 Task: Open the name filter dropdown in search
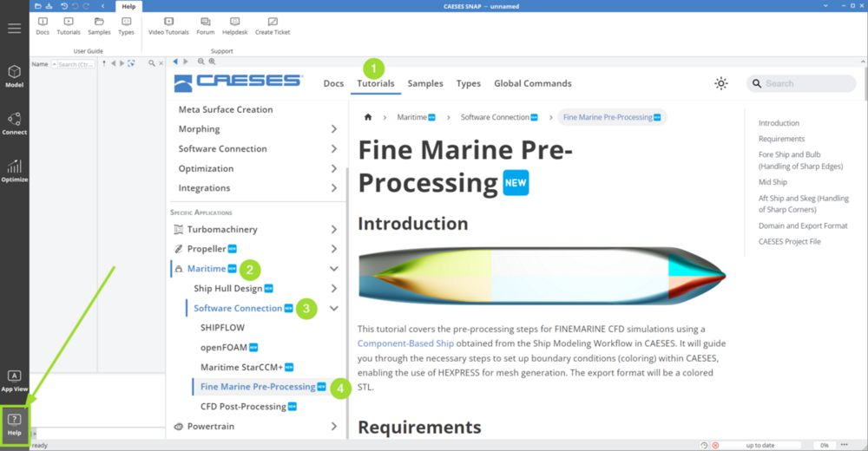pyautogui.click(x=54, y=64)
